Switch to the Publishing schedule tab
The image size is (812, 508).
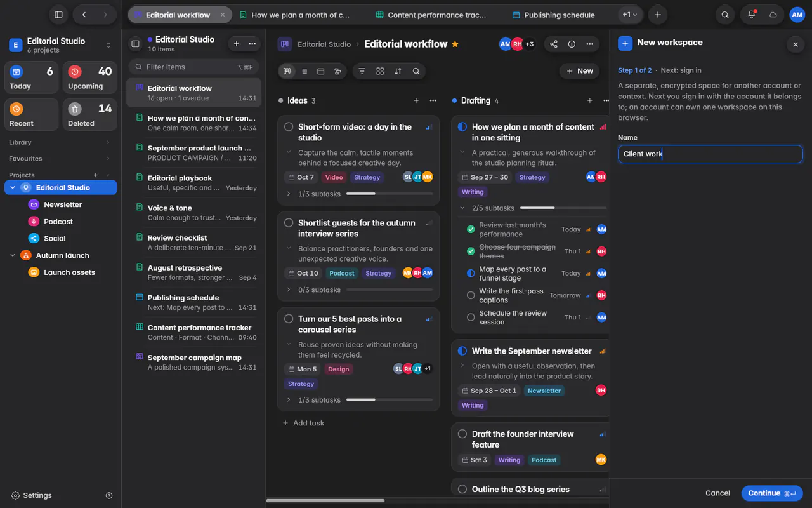[553, 15]
